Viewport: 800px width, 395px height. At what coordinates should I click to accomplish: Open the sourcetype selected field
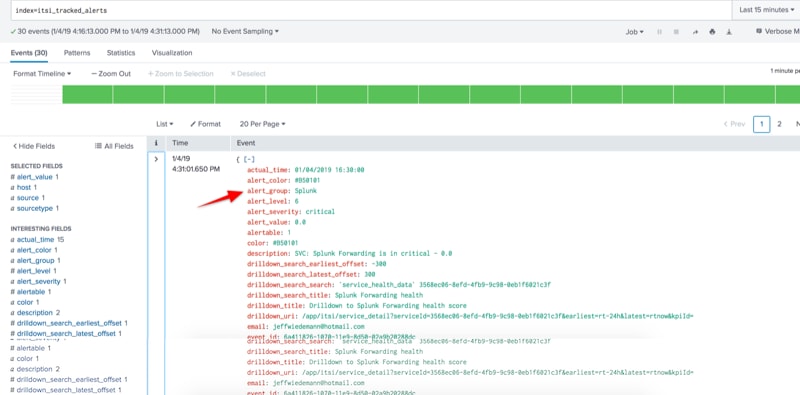click(x=35, y=208)
